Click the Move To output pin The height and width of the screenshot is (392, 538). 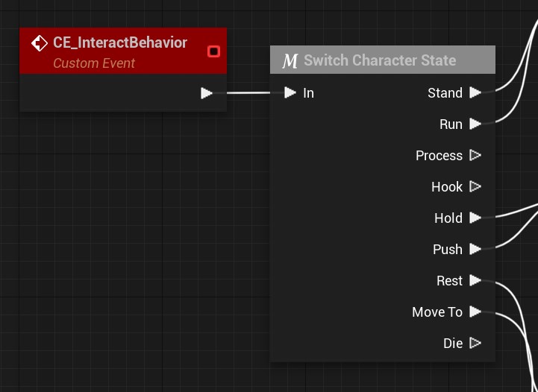pos(475,312)
